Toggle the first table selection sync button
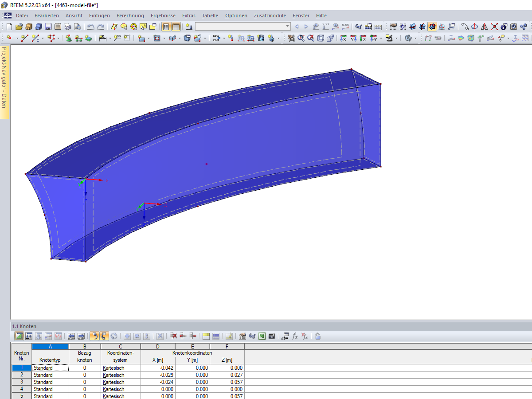Viewport: 532px width, 399px height. click(x=94, y=336)
